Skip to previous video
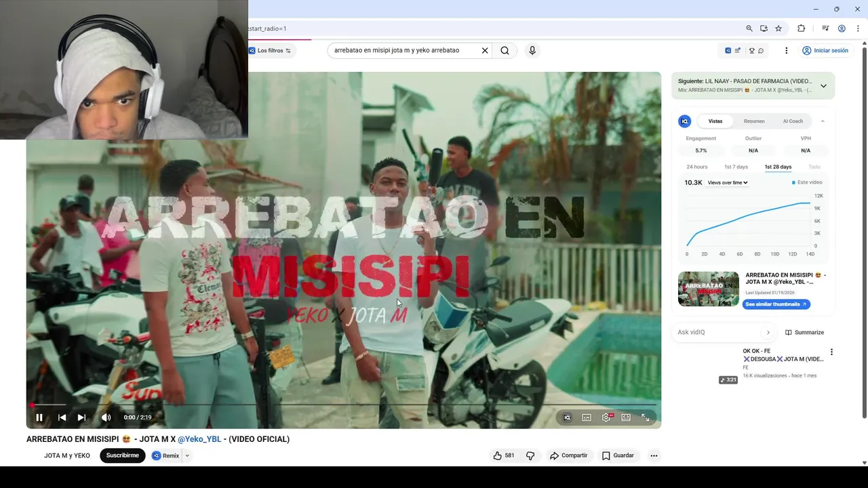Screen dimensions: 868x488 [x=62, y=418]
